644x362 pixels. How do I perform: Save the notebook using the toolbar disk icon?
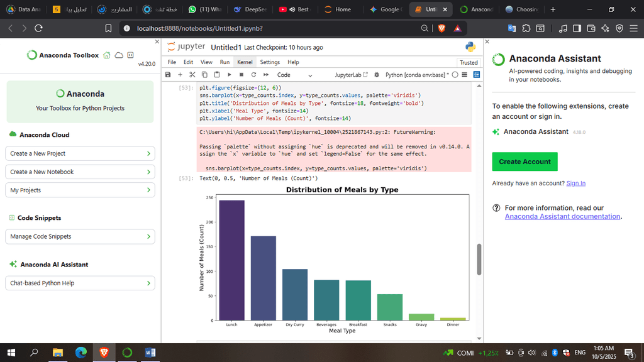coord(168,75)
